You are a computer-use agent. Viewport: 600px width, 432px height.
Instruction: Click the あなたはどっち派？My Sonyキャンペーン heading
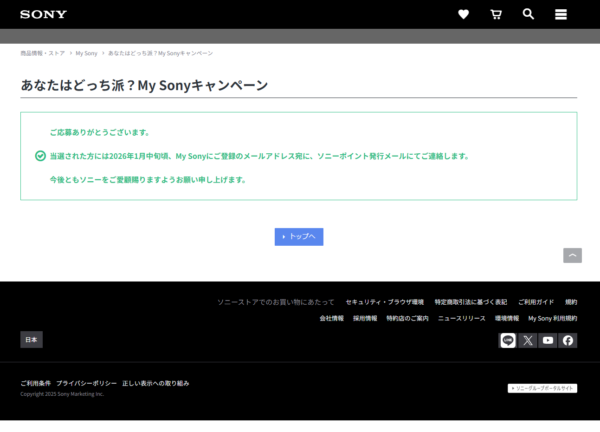[144, 85]
